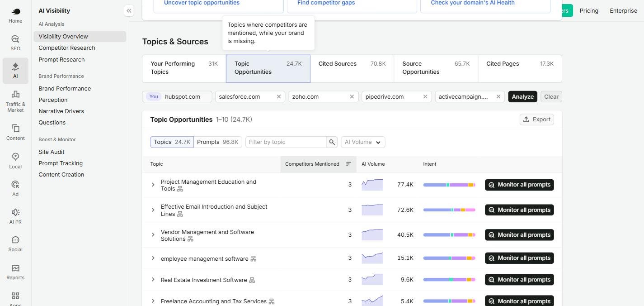Open Cited Pages tab
The height and width of the screenshot is (306, 644).
point(520,68)
